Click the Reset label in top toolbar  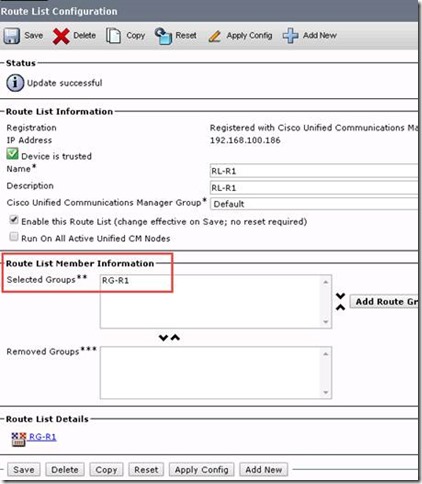tap(186, 35)
